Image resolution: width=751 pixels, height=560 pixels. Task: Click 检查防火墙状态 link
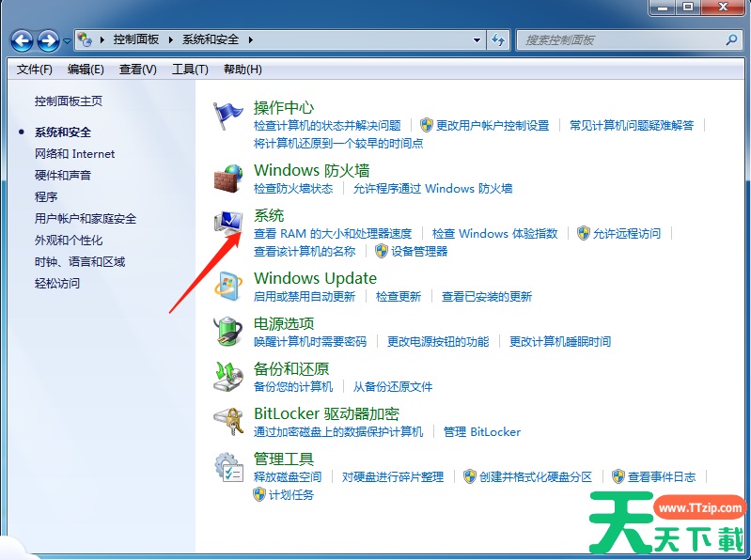[x=293, y=189]
